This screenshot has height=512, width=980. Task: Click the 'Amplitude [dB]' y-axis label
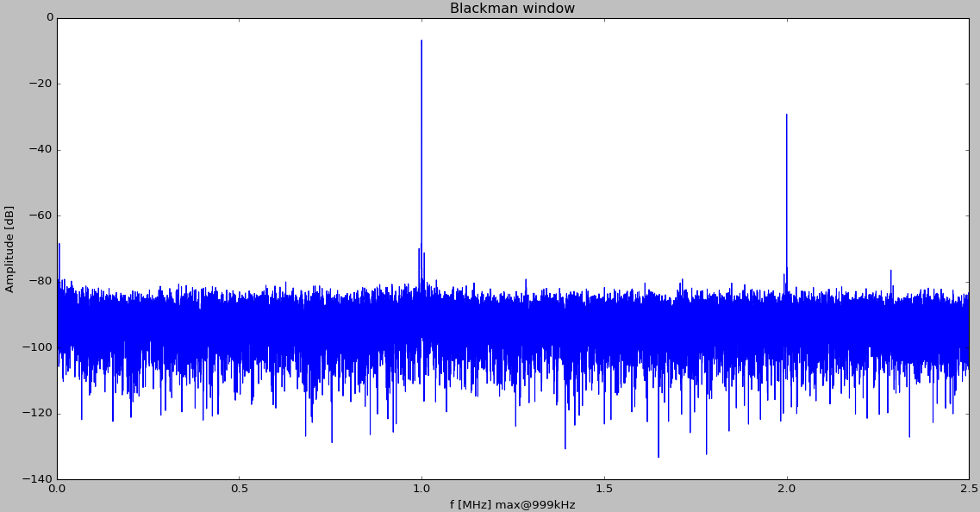coord(9,249)
